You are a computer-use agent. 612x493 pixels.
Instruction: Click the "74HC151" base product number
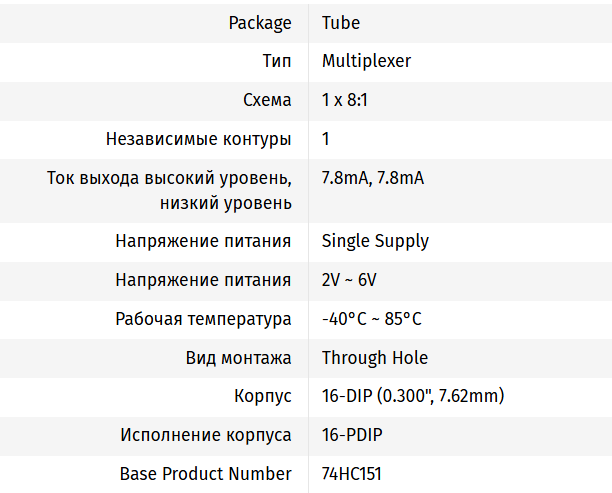point(352,474)
